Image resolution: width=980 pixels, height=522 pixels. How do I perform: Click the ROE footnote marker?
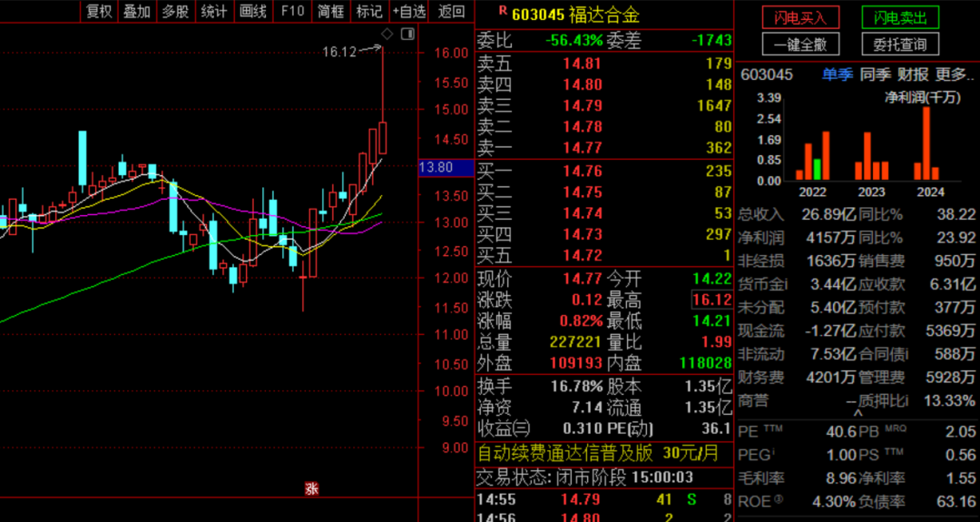[x=779, y=498]
